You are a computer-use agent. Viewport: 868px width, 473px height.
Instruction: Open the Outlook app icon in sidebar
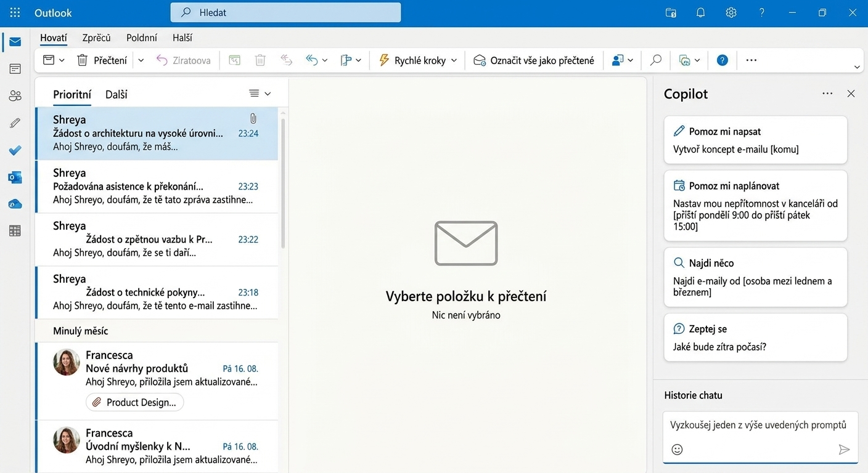(x=15, y=177)
